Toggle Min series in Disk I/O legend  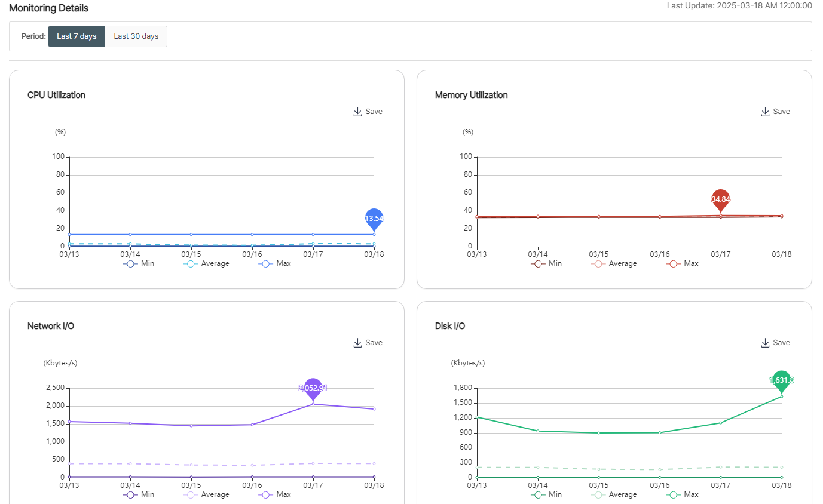tap(546, 494)
